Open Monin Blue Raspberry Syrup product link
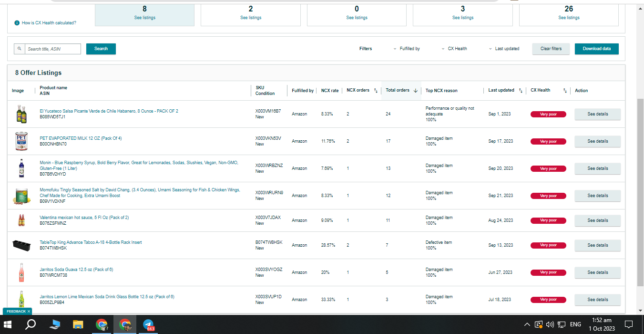This screenshot has width=644, height=334. click(x=139, y=166)
